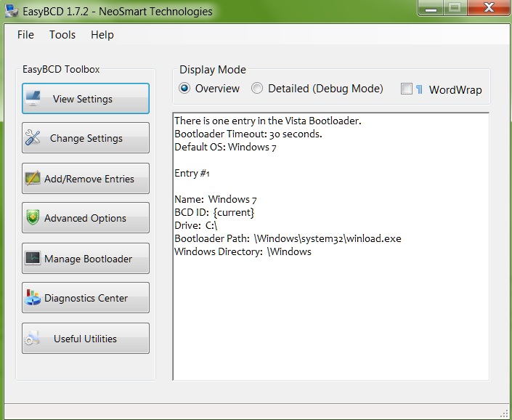Select Detailed (Debug Mode) radio button

(257, 88)
